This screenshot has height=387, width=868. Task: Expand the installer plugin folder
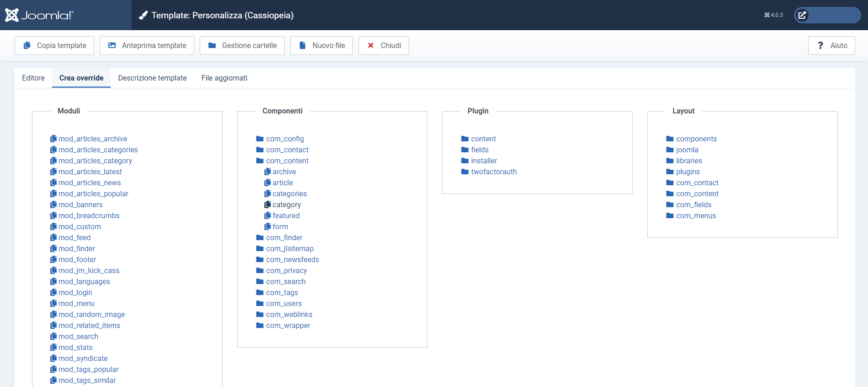coord(479,161)
